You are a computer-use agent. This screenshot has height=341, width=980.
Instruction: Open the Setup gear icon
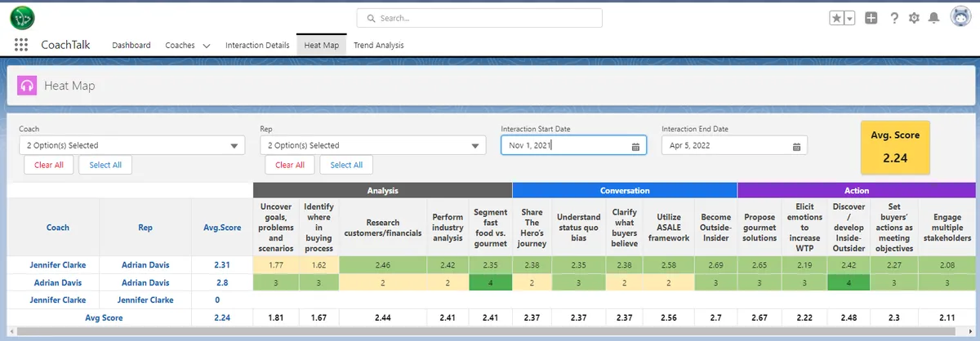coord(914,18)
